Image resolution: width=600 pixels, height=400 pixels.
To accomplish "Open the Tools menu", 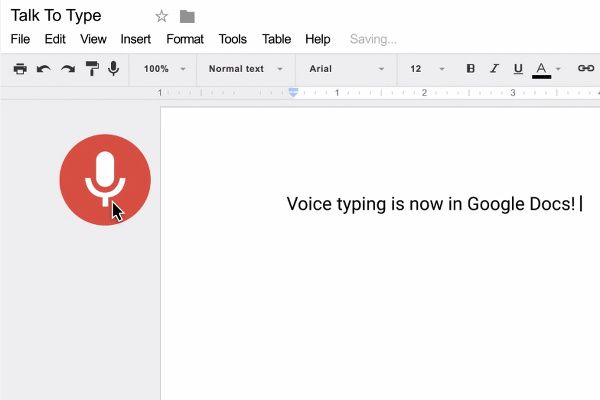I will 232,39.
